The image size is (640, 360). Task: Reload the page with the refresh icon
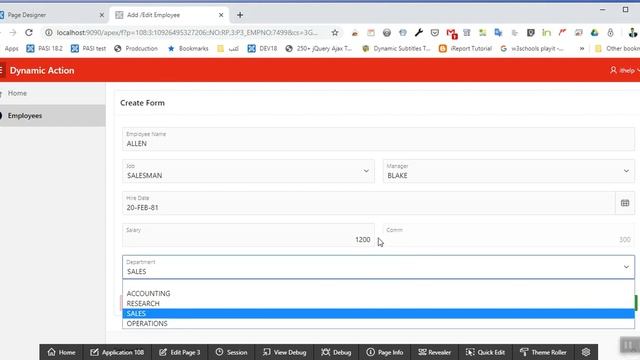coord(29,32)
